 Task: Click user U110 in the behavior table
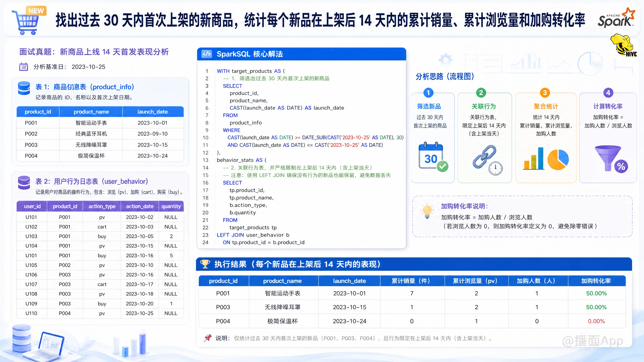click(x=31, y=313)
